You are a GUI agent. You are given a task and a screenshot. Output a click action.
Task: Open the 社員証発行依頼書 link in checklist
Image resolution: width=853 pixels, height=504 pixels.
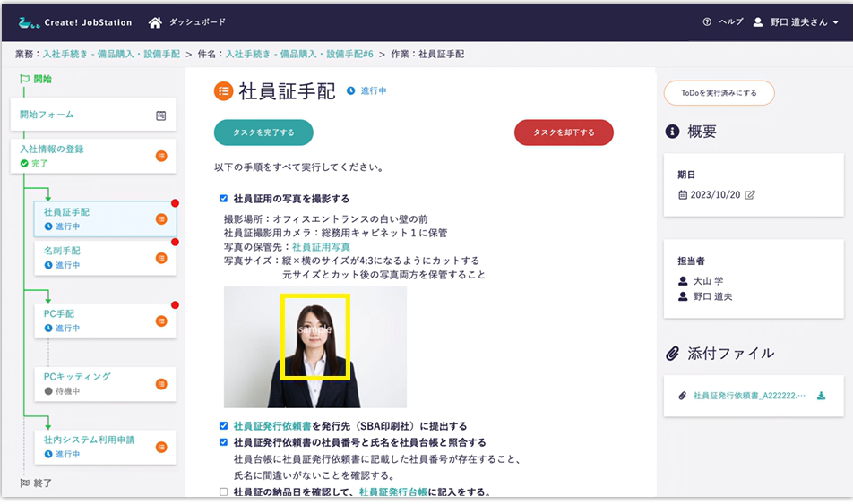tap(272, 426)
